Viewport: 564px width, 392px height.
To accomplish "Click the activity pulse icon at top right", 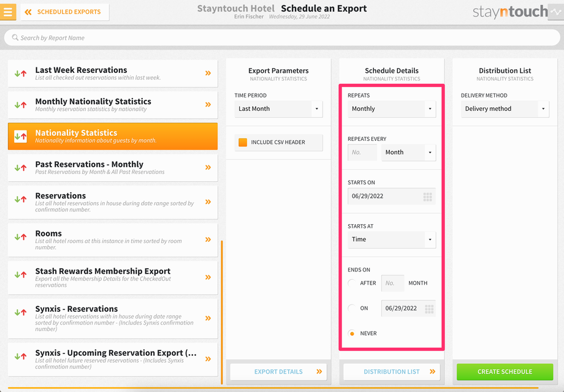I will tap(556, 12).
